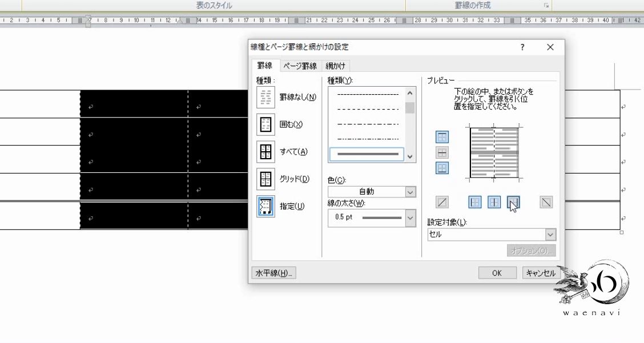Image resolution: width=644 pixels, height=343 pixels.
Task: Click the ruler indent marker
Action: tap(88, 21)
